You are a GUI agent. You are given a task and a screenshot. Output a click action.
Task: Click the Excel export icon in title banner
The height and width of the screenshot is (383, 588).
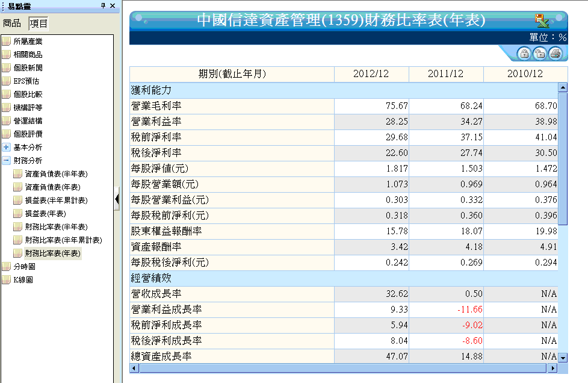coord(542,20)
